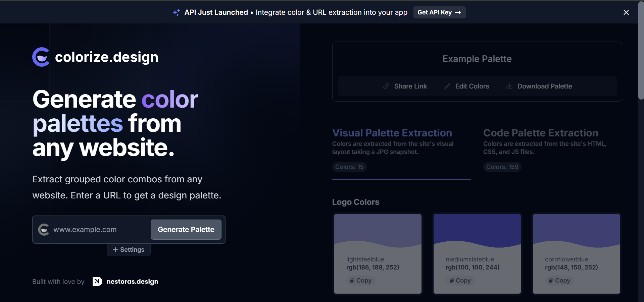Click the page vertical scrollbar thumb

coord(641,50)
